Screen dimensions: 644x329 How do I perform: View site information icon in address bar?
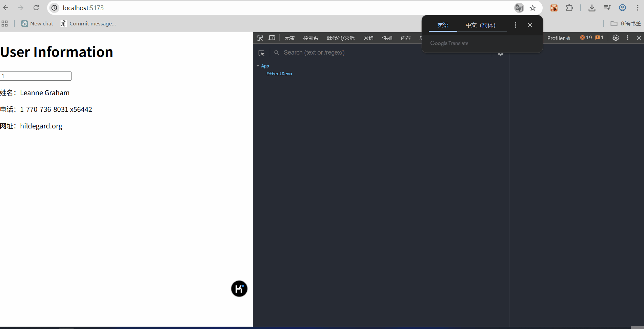(54, 8)
